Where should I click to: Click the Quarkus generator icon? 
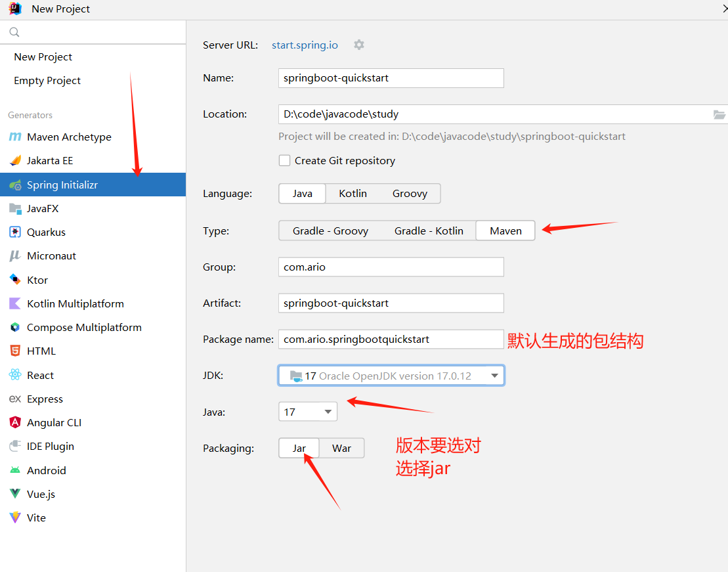(x=15, y=232)
